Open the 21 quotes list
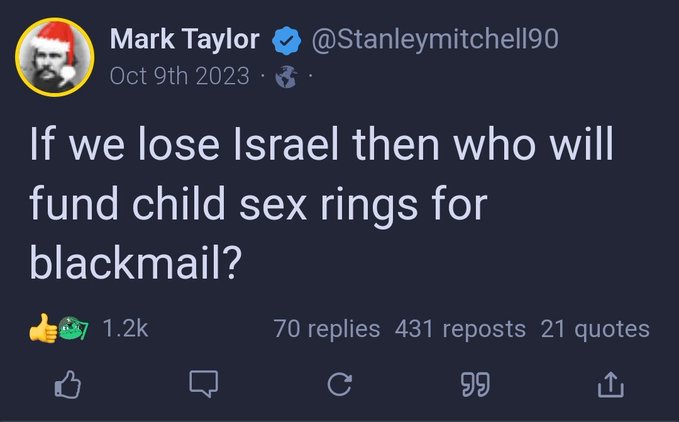 click(x=595, y=328)
